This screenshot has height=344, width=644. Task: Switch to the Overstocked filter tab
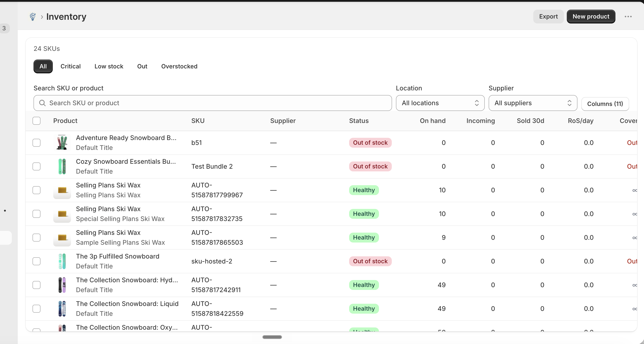click(179, 66)
